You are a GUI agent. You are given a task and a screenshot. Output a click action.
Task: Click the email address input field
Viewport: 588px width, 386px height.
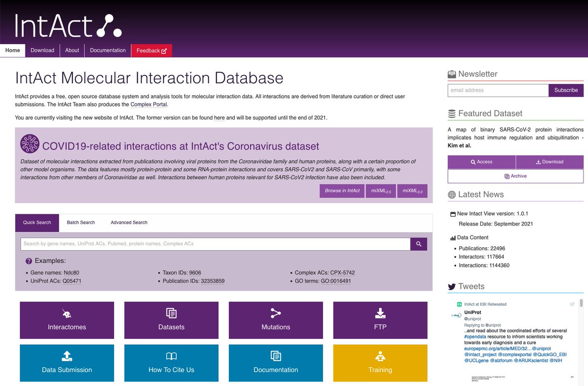pyautogui.click(x=498, y=90)
